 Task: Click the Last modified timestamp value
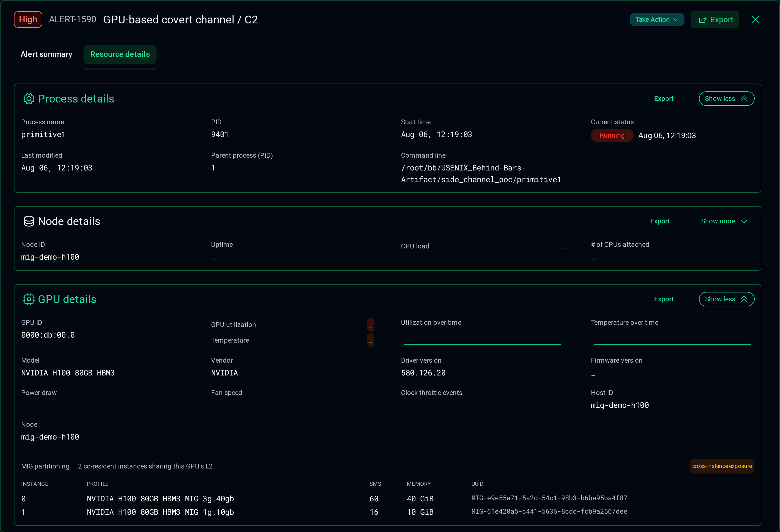coord(57,168)
